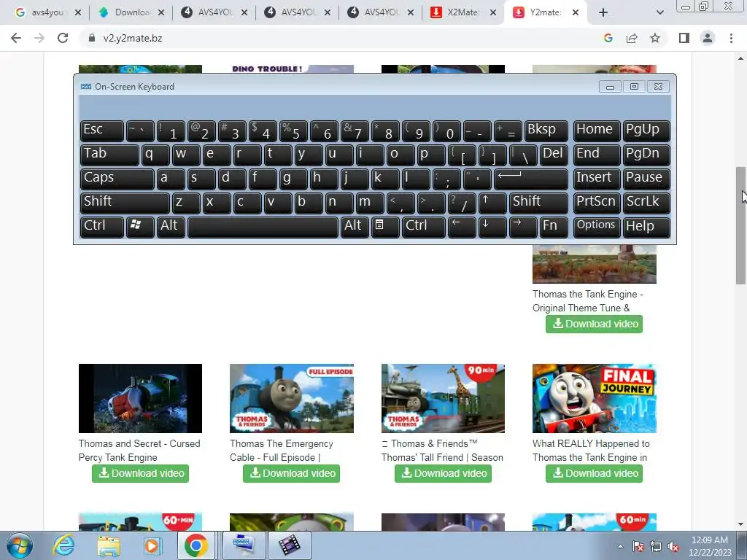This screenshot has height=560, width=747.
Task: Reload the y2mate page
Action: click(63, 38)
